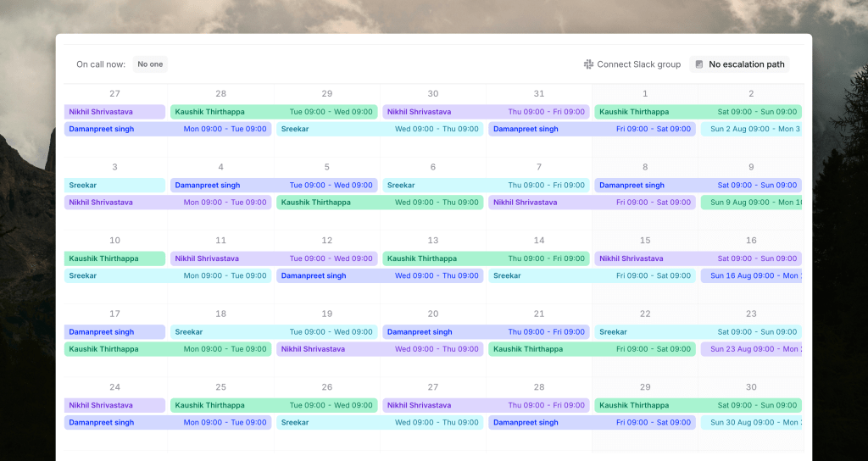Open Nikhil Shrivastava shift starting Saturday 15

(x=698, y=258)
